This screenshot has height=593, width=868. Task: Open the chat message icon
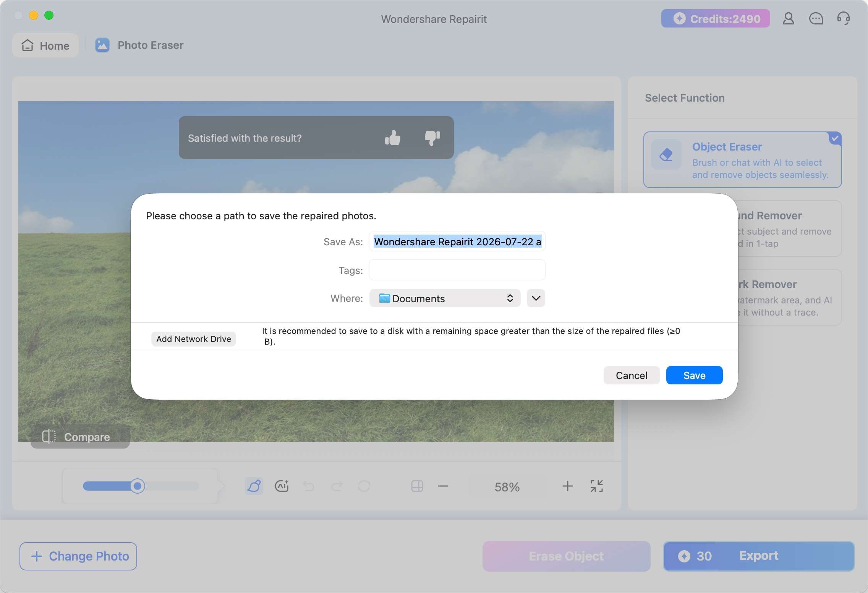pos(816,18)
